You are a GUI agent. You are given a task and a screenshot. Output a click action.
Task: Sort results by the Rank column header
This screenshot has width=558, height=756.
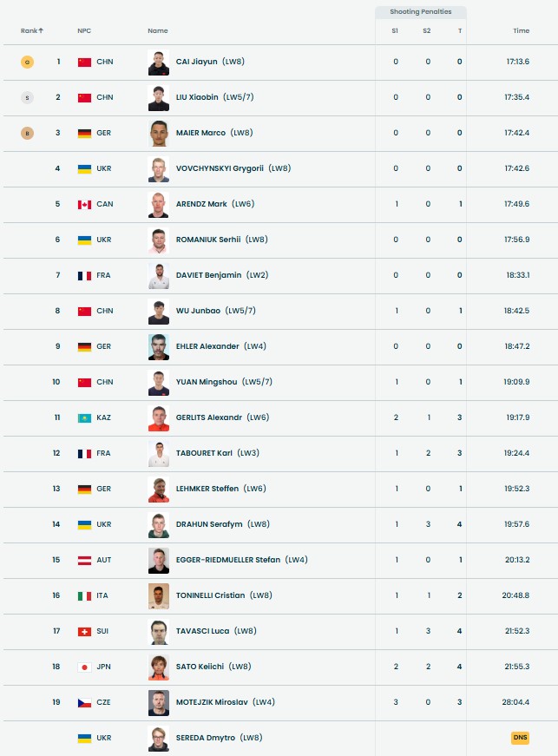(x=32, y=30)
